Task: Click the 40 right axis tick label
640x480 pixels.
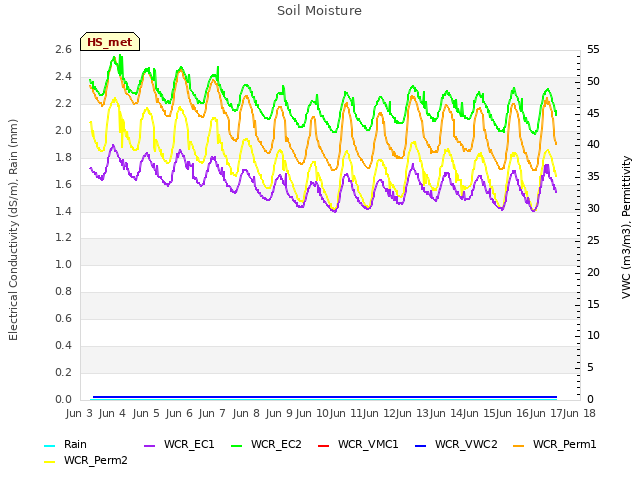Action: (593, 144)
